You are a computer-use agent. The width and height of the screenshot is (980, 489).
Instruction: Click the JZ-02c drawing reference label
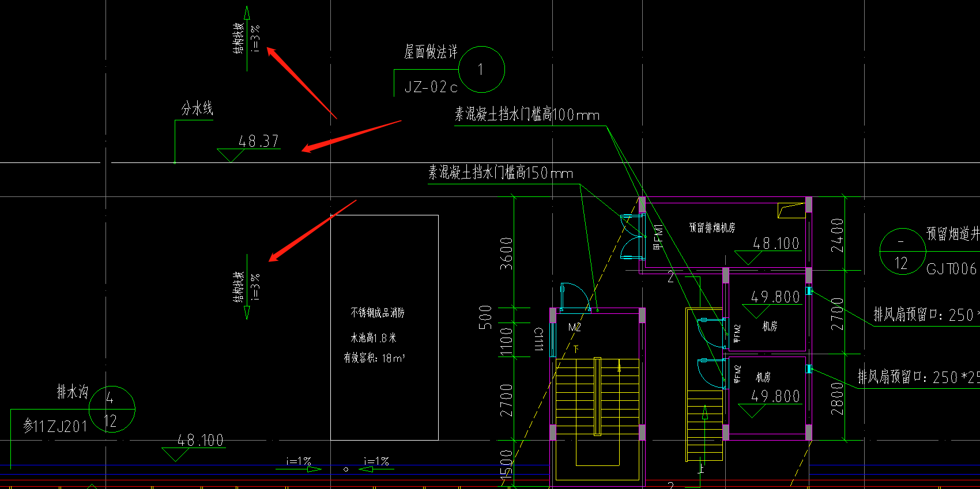coord(431,87)
